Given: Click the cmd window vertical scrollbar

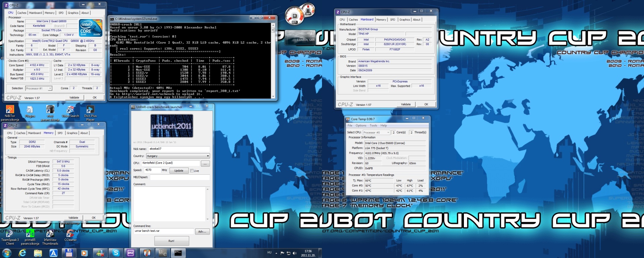Looking at the screenshot, I should click(273, 61).
